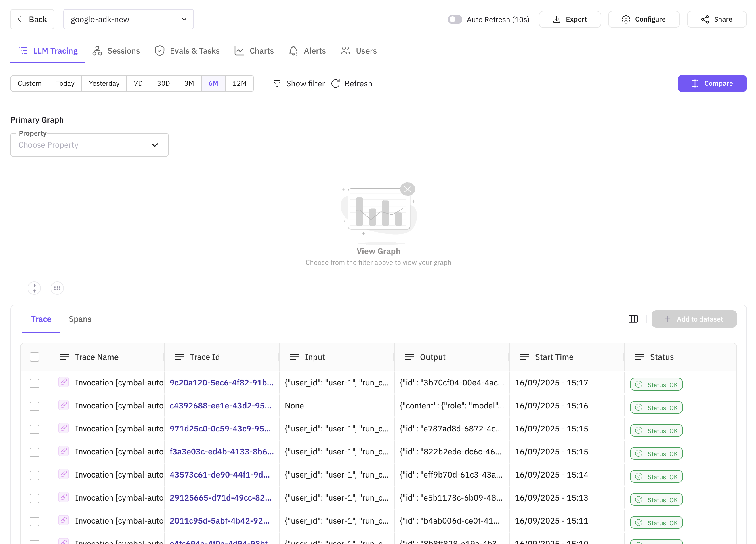The height and width of the screenshot is (544, 756).
Task: Open the google-adk-new project dropdown
Action: pyautogui.click(x=128, y=19)
